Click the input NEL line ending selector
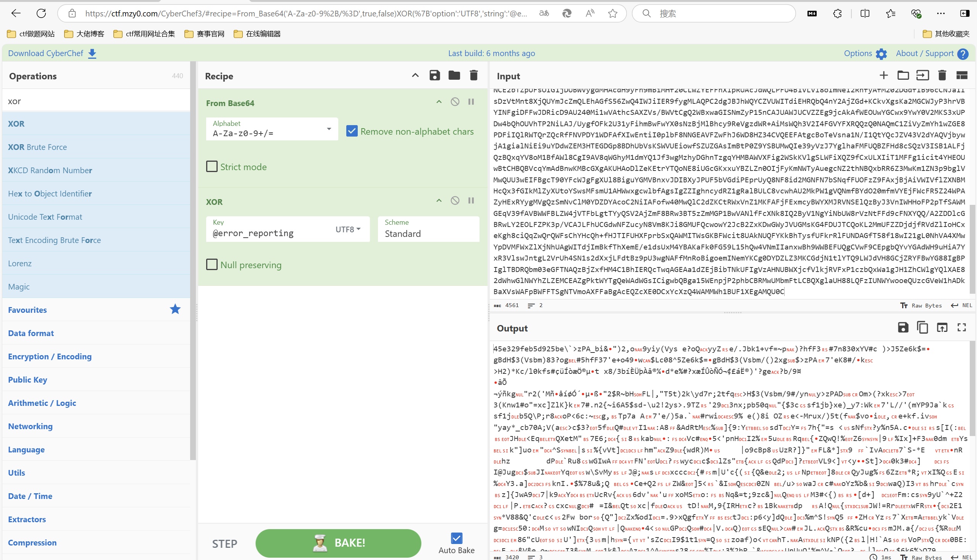The height and width of the screenshot is (560, 977). [961, 306]
